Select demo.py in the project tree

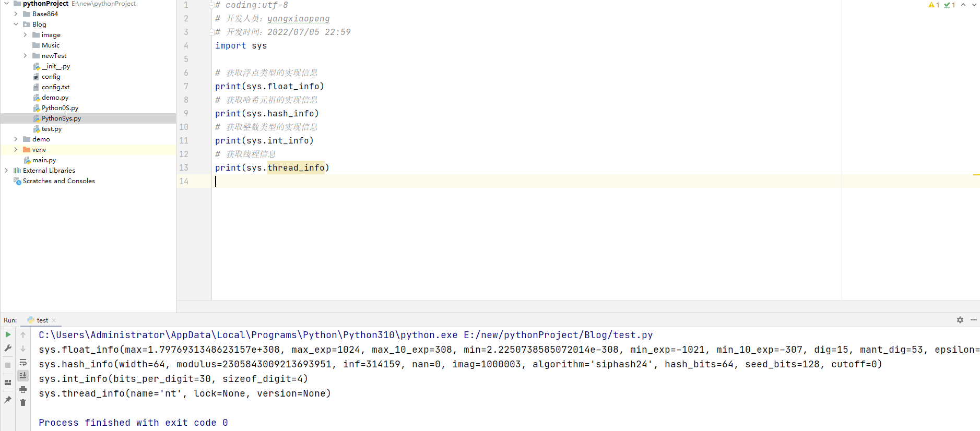(x=55, y=98)
